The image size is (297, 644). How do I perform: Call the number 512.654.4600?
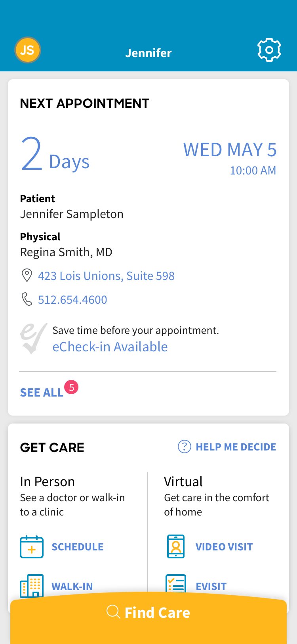pos(72,300)
